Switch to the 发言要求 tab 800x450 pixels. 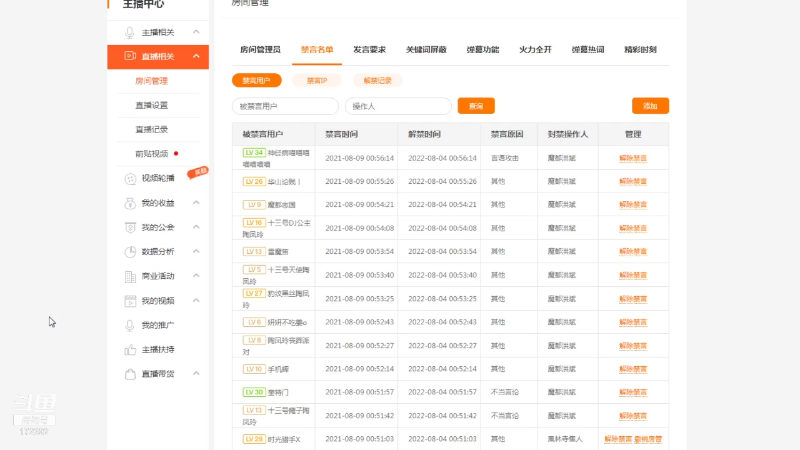coord(369,49)
